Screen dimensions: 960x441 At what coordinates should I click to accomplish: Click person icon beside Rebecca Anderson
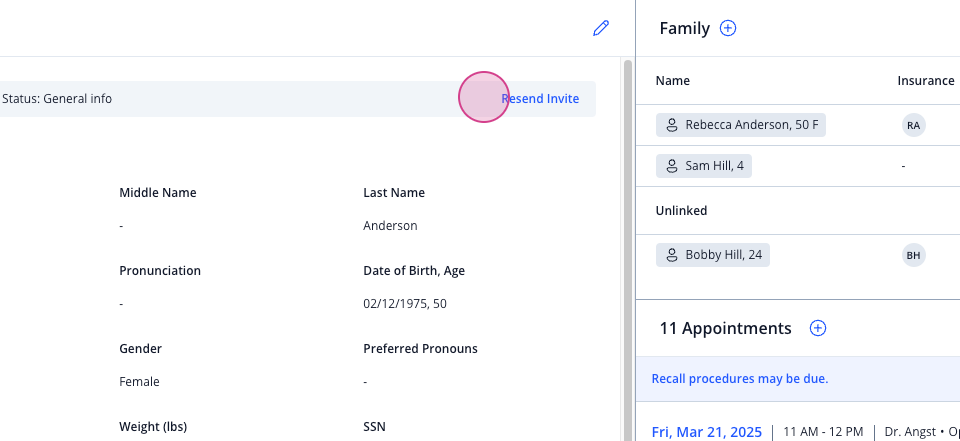672,125
